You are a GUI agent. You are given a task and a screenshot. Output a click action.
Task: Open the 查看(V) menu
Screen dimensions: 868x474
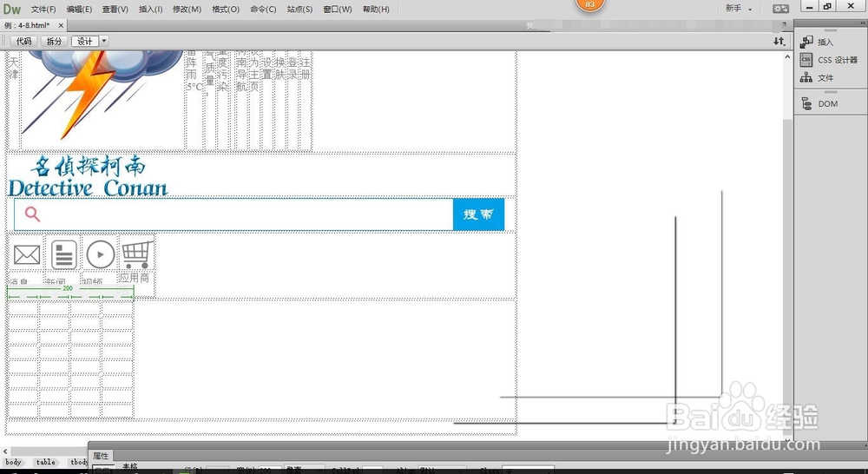[115, 9]
